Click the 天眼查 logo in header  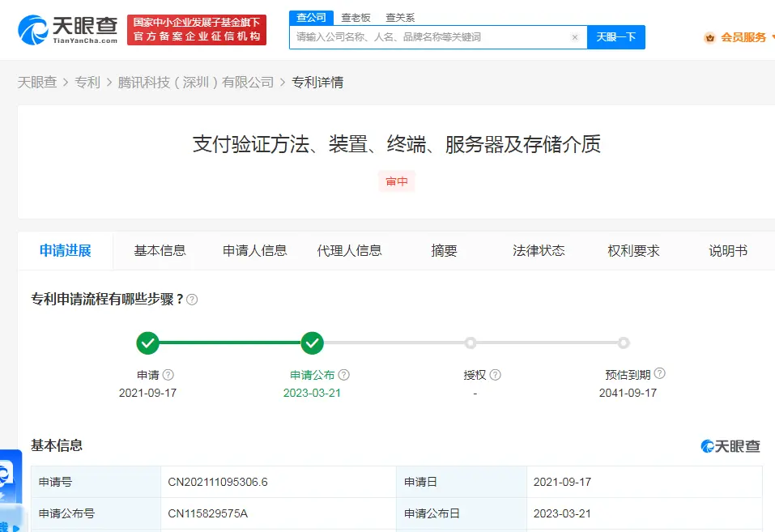coord(67,30)
